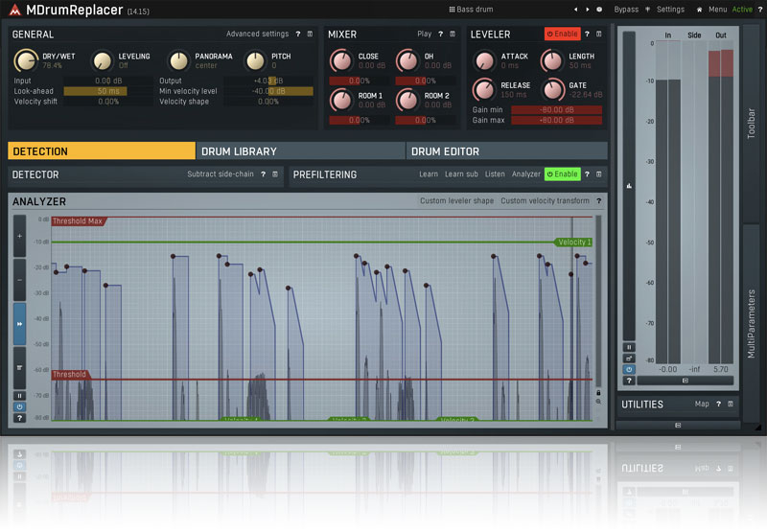Click the analyzer zoom in plus button
767x532 pixels.
click(20, 236)
